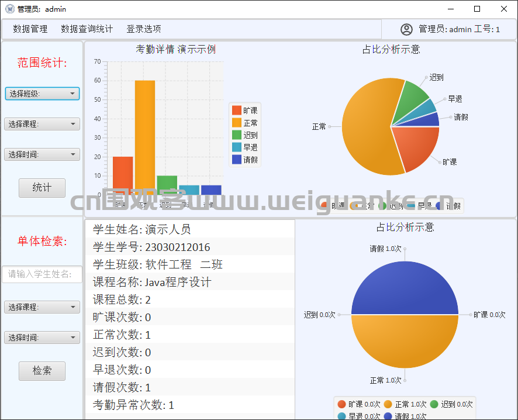
Task: Click the orange 正常 half of bottom pie
Action: (405, 340)
